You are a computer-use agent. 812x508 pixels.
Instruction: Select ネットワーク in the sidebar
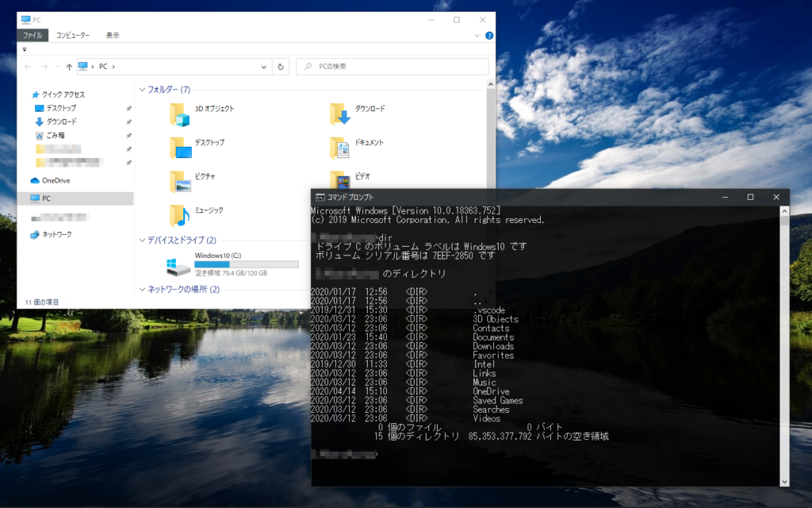tap(57, 234)
